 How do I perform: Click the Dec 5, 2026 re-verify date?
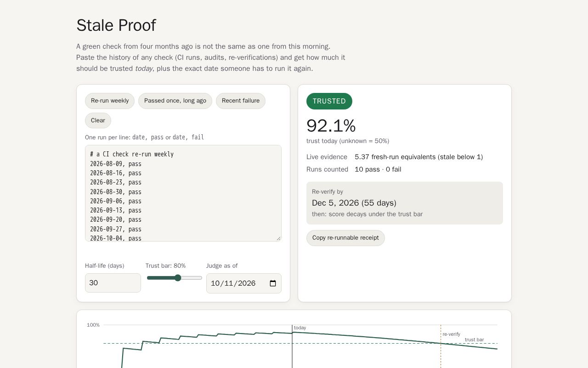pos(354,203)
